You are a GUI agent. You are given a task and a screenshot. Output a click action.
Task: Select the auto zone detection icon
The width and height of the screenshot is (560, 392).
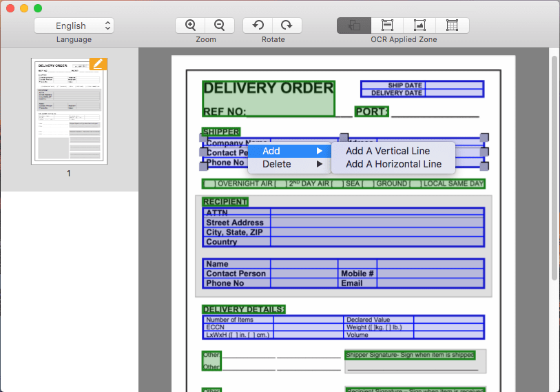(354, 25)
